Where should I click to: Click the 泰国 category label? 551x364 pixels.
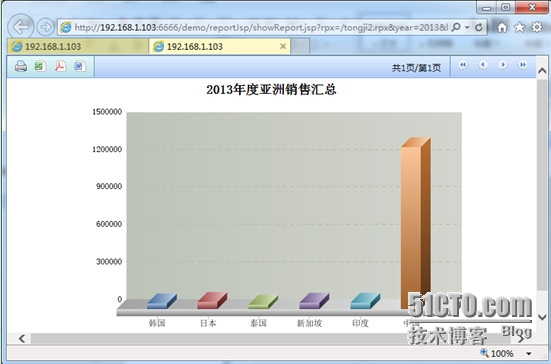coord(258,323)
